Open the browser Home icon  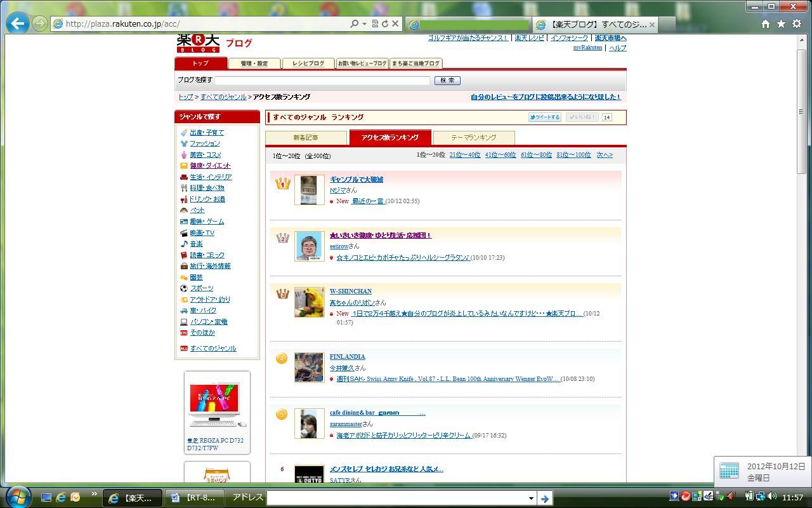pyautogui.click(x=766, y=23)
